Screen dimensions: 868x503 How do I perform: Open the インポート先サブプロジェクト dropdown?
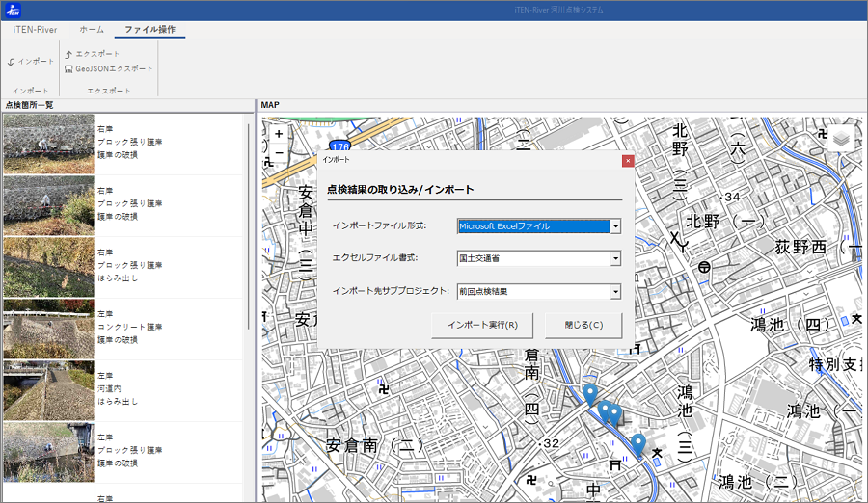click(x=615, y=292)
